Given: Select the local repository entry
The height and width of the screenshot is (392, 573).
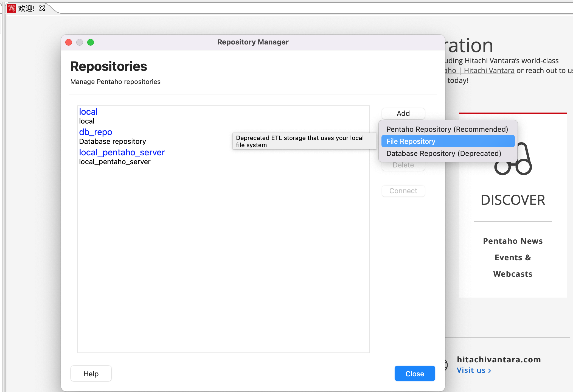Looking at the screenshot, I should click(x=88, y=112).
